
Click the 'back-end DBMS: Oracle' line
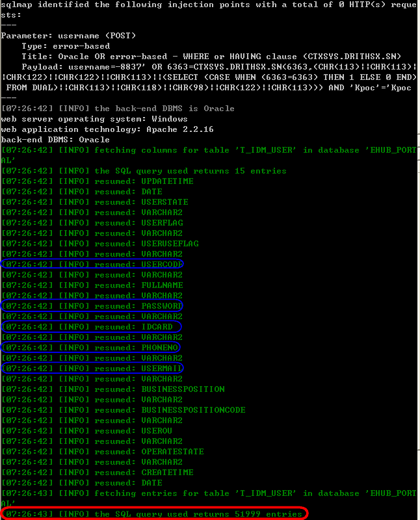tap(55, 140)
